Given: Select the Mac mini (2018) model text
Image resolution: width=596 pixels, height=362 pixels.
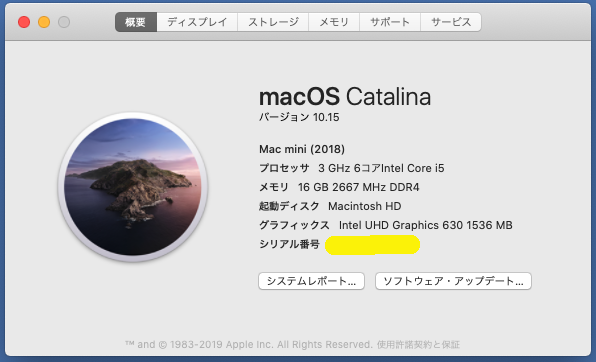Looking at the screenshot, I should pyautogui.click(x=302, y=149).
